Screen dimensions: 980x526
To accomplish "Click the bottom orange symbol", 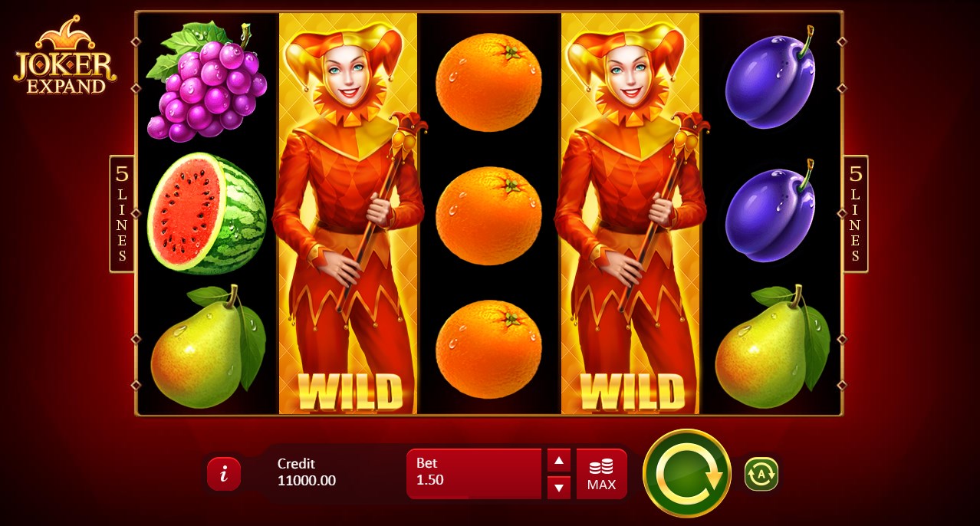I will tap(488, 349).
